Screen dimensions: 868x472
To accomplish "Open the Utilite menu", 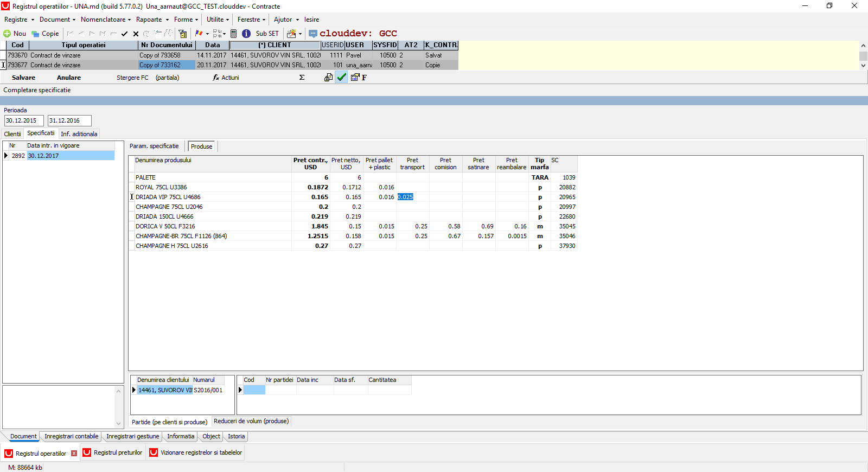I will click(218, 20).
